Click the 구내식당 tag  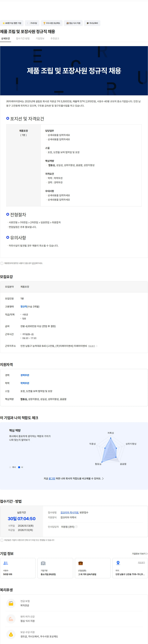tap(32, 23)
